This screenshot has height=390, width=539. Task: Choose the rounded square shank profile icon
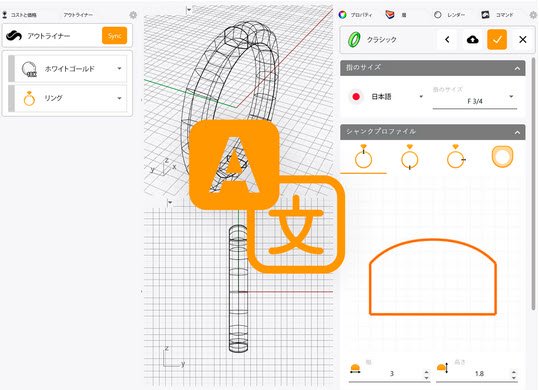(x=502, y=157)
